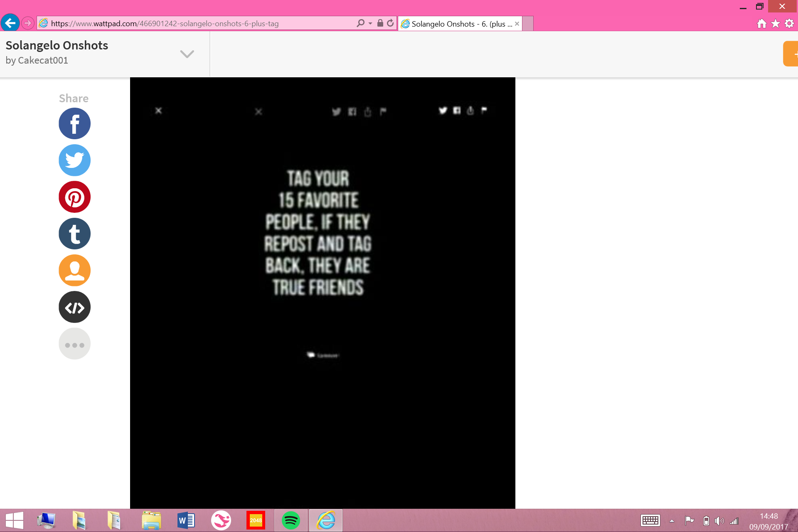
Task: Show hidden system tray icons
Action: 672,521
